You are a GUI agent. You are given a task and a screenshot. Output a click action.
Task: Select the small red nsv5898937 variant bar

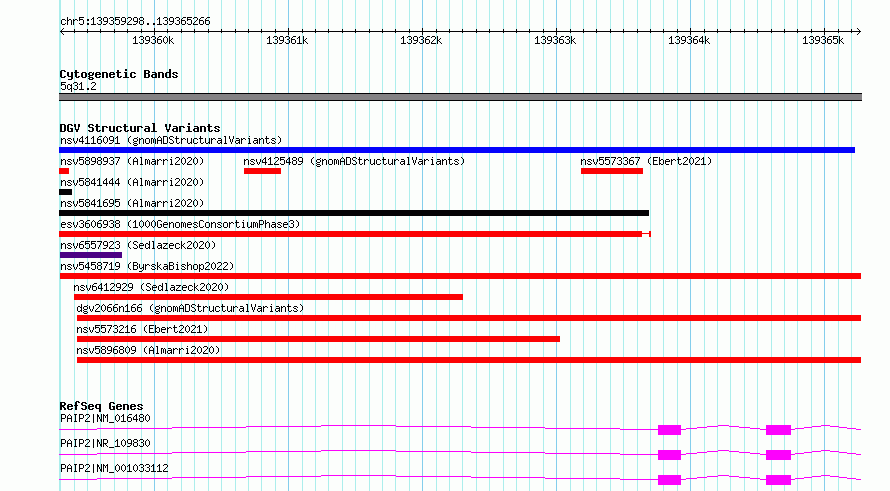pyautogui.click(x=64, y=171)
